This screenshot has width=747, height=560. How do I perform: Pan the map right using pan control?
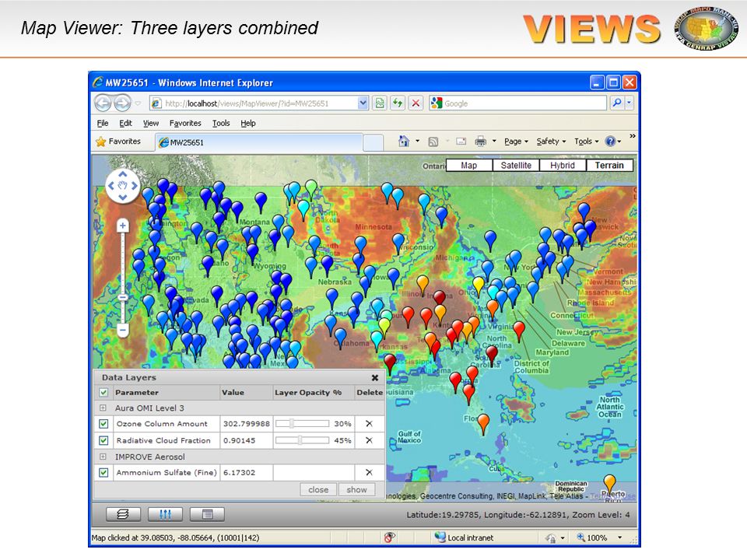coord(135,186)
